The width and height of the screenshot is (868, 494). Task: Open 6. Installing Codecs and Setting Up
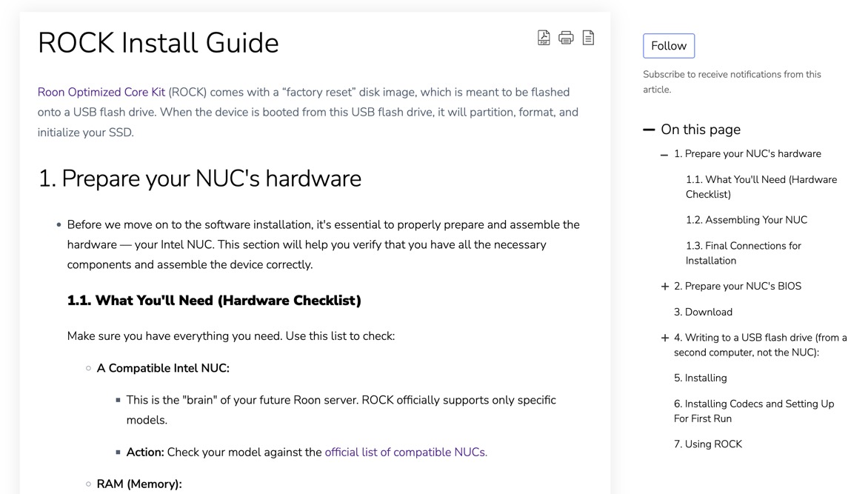pyautogui.click(x=754, y=411)
